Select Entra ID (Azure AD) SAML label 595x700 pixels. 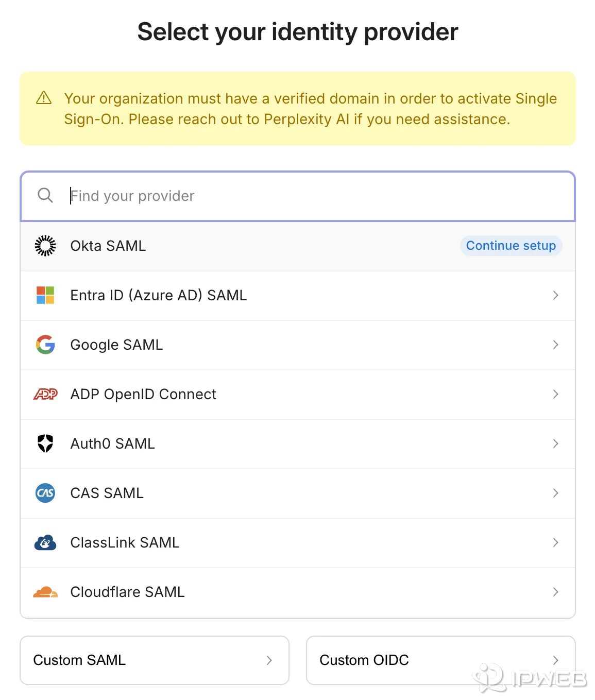point(159,295)
